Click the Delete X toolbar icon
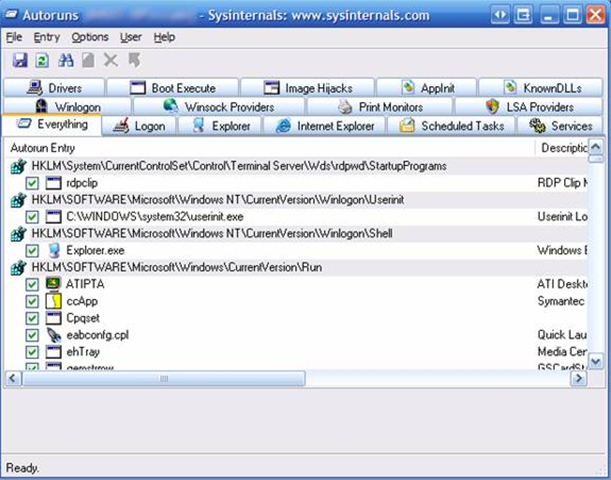 point(111,61)
